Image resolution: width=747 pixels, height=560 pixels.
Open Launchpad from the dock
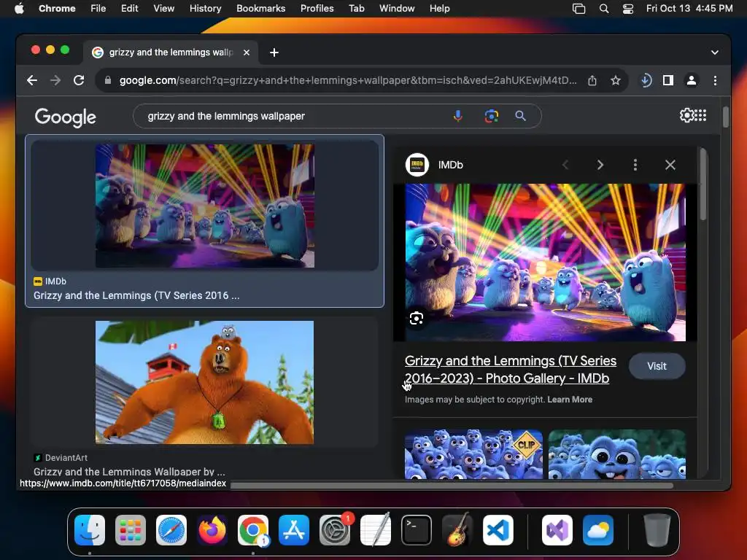tap(131, 530)
